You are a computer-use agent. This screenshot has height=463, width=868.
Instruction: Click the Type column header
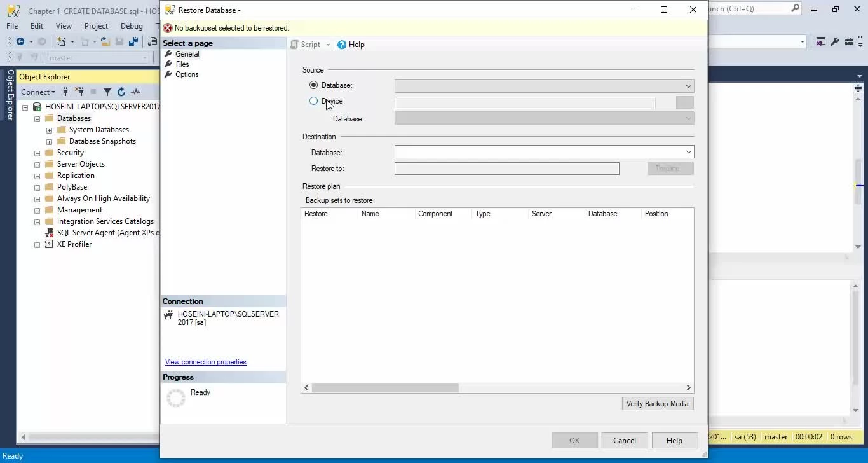pyautogui.click(x=499, y=214)
